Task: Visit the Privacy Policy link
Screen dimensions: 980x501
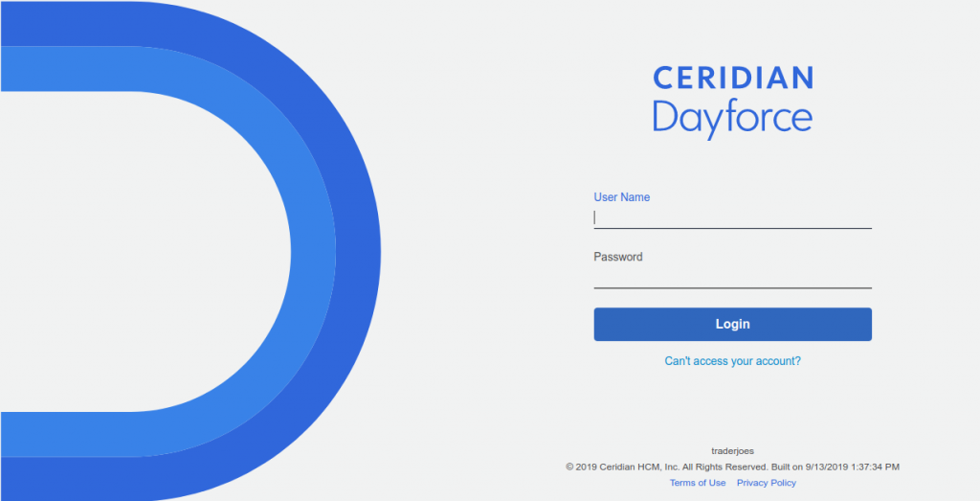Action: [x=766, y=483]
